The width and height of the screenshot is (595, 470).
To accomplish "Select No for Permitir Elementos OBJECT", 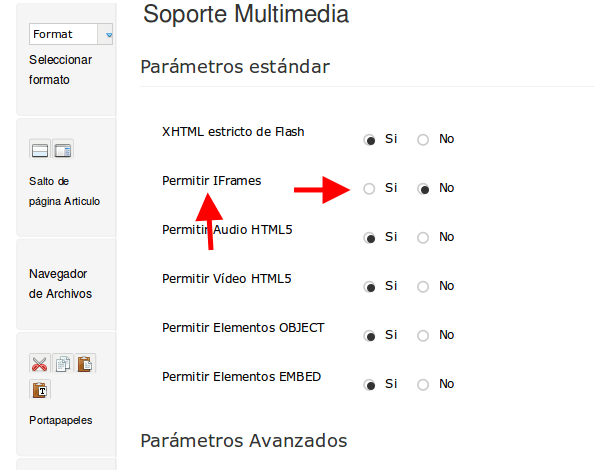I will pyautogui.click(x=423, y=336).
